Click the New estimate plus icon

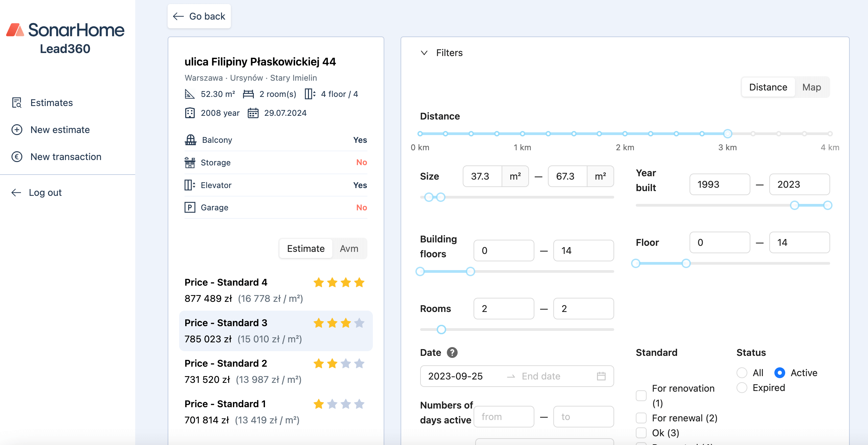(x=17, y=130)
